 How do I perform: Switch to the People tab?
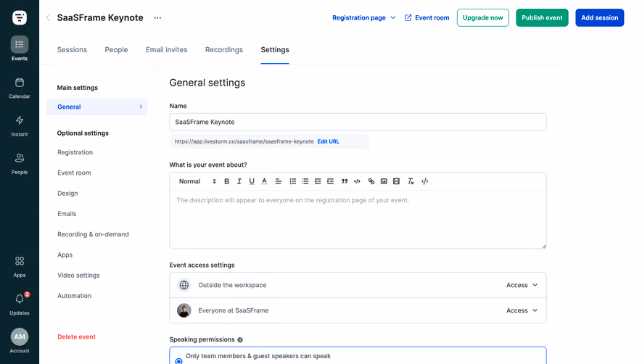(116, 49)
